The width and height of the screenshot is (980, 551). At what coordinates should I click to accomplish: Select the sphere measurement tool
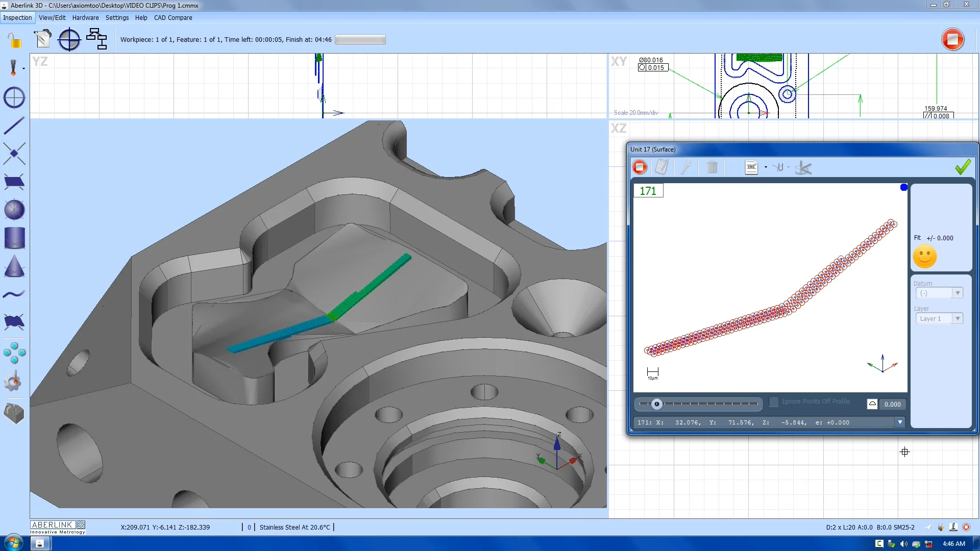pyautogui.click(x=14, y=210)
